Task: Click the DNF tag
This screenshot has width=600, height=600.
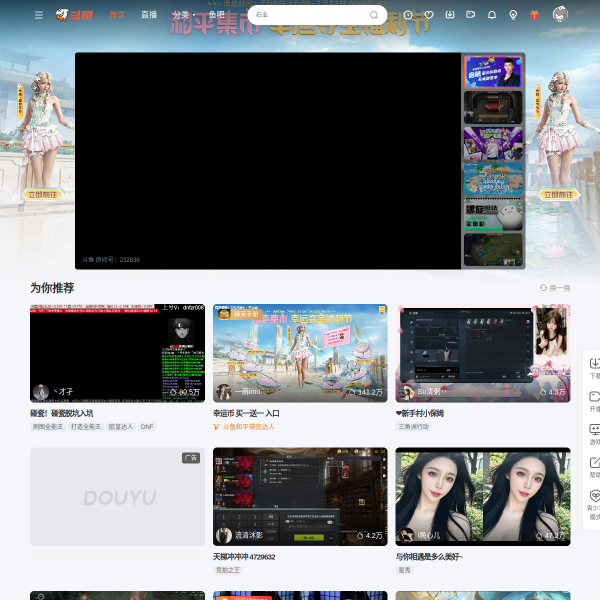Action: pyautogui.click(x=147, y=427)
